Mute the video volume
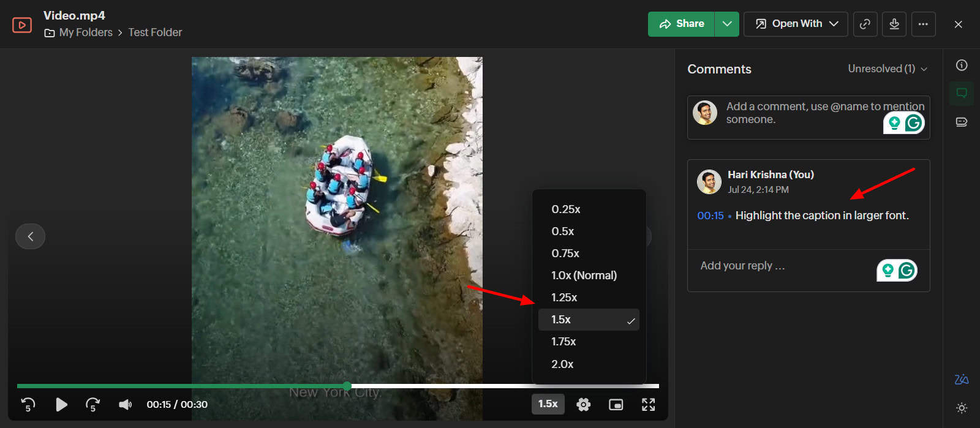The height and width of the screenshot is (428, 980). 125,404
